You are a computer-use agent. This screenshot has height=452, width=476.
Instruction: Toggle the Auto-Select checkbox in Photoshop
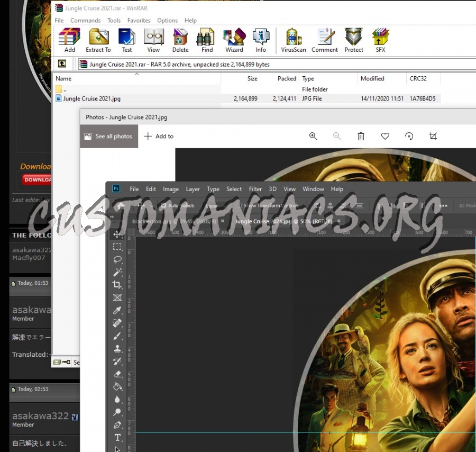163,206
